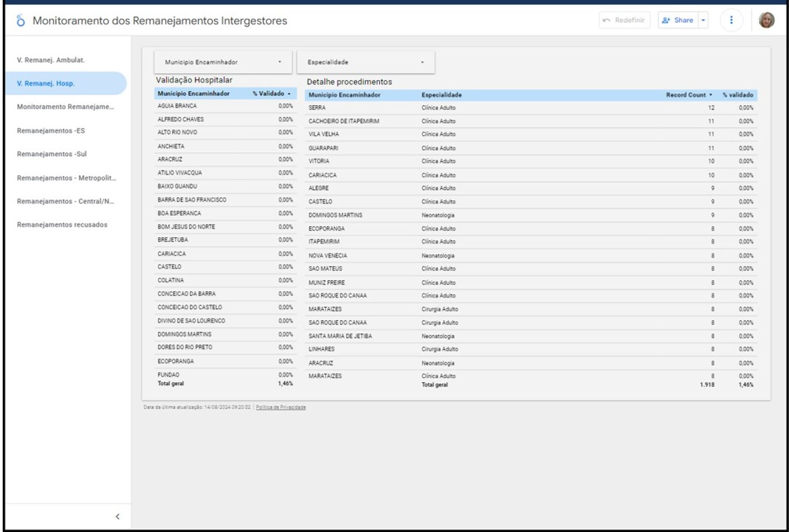This screenshot has height=532, width=789.
Task: Open the V. Remanej. Ambulat. page
Action: (x=51, y=60)
